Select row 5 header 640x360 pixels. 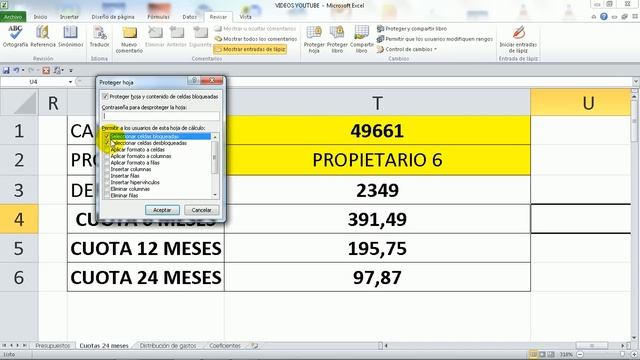(19, 248)
